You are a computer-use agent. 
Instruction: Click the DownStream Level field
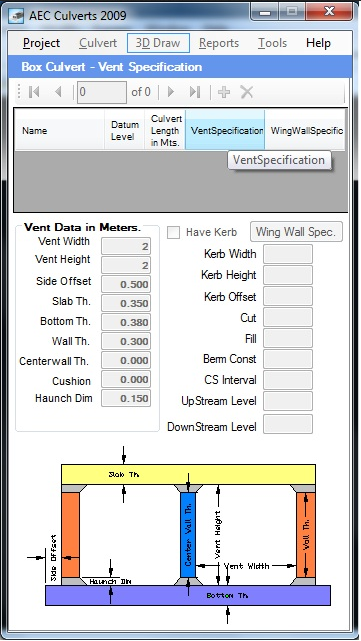(288, 424)
